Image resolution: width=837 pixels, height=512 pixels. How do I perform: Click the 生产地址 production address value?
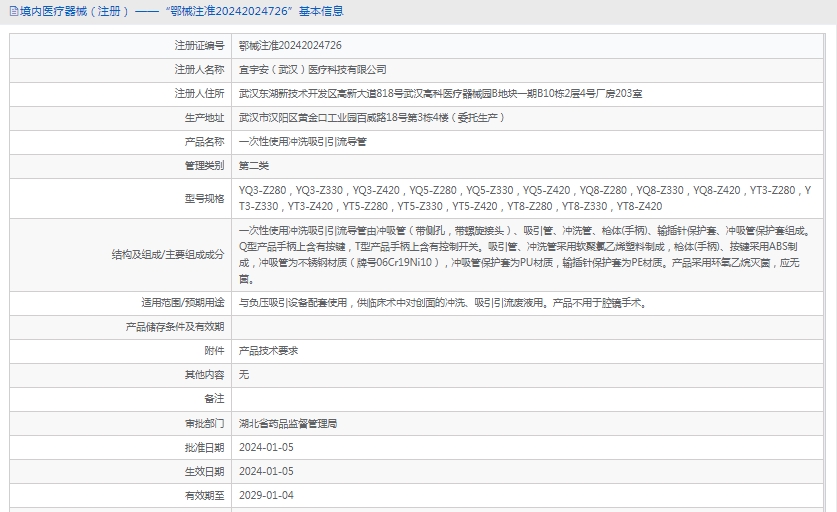pos(371,118)
